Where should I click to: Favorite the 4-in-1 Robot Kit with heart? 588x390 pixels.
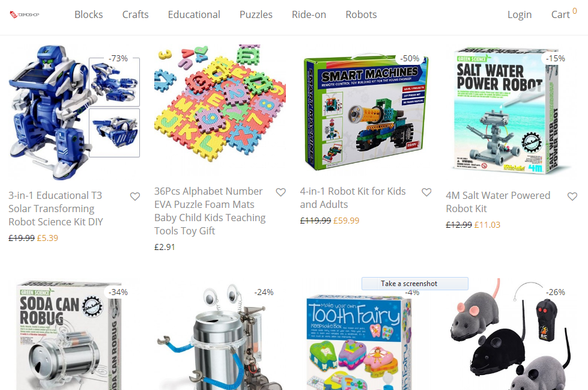pyautogui.click(x=426, y=192)
